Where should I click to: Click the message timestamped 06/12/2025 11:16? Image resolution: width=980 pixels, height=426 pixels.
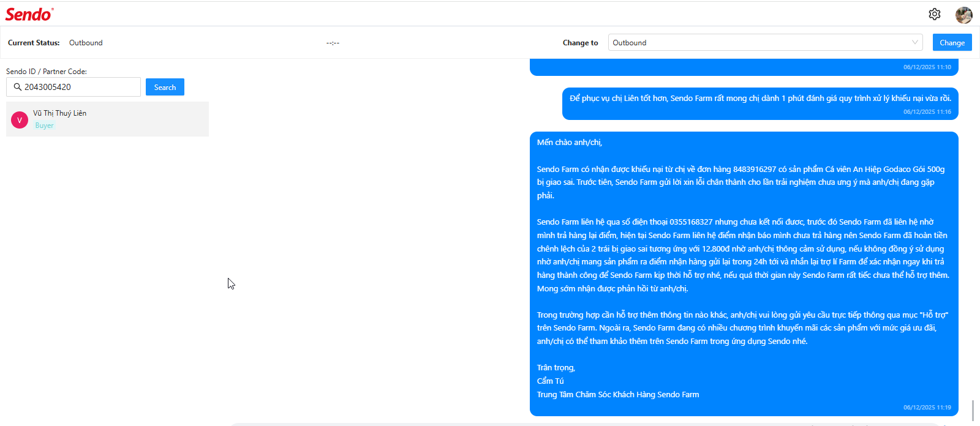coord(760,103)
